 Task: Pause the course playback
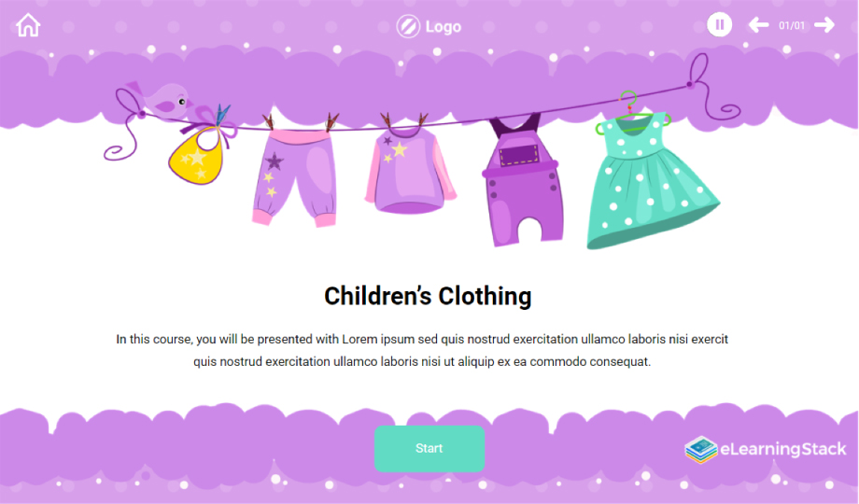click(719, 24)
